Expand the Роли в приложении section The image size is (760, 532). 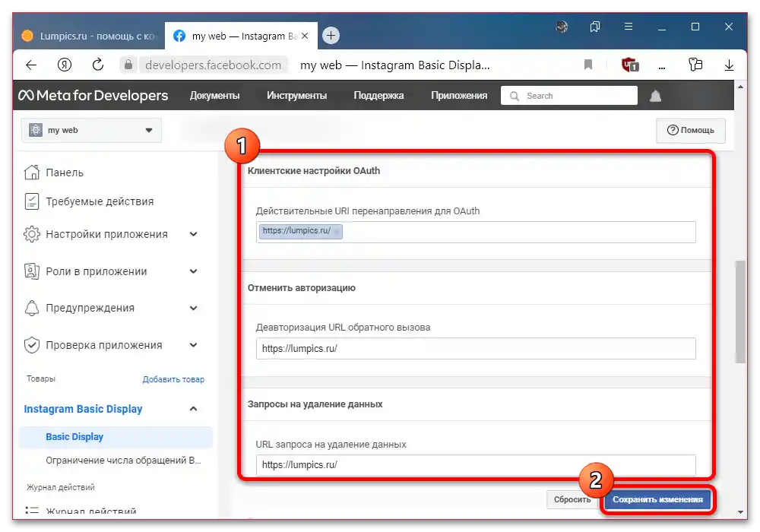[x=193, y=271]
